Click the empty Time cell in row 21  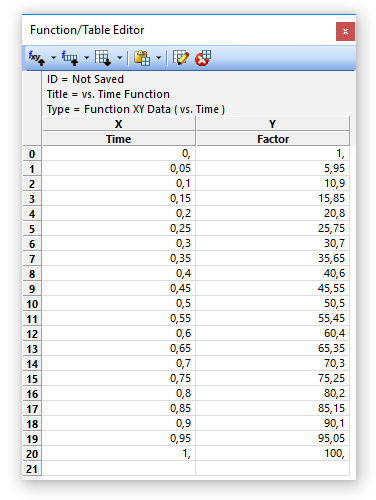pyautogui.click(x=119, y=468)
